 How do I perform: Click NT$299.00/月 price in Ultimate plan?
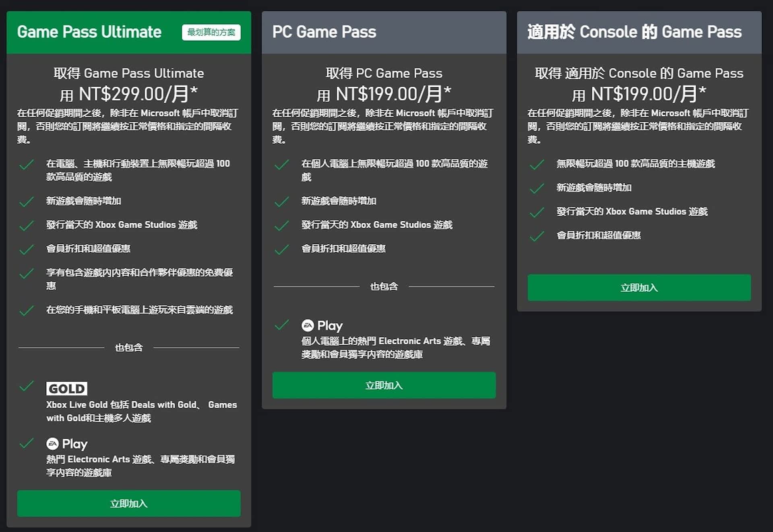[x=134, y=94]
